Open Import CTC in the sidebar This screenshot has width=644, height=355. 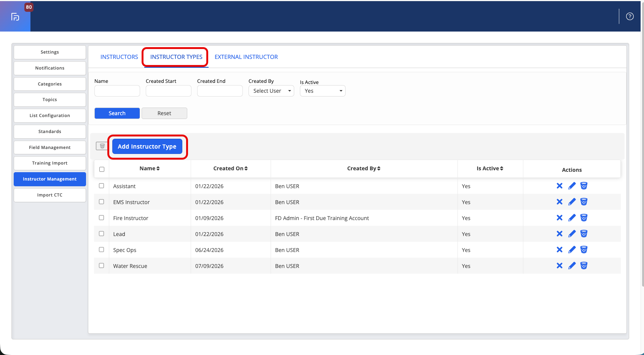pos(50,195)
